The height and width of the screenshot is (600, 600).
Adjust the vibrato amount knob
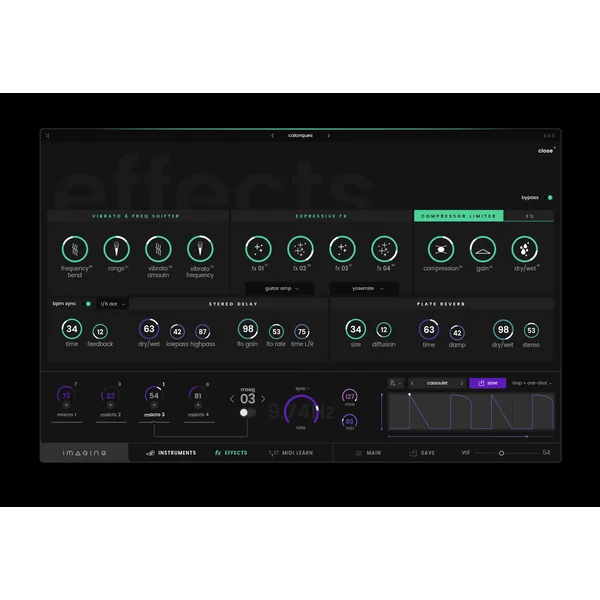point(158,249)
